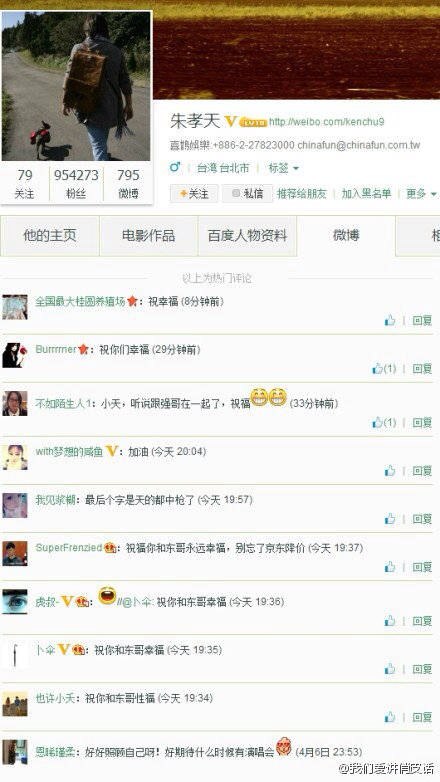440x782 pixels.
Task: Like the 不如陌生人1 comment
Action: click(x=384, y=422)
